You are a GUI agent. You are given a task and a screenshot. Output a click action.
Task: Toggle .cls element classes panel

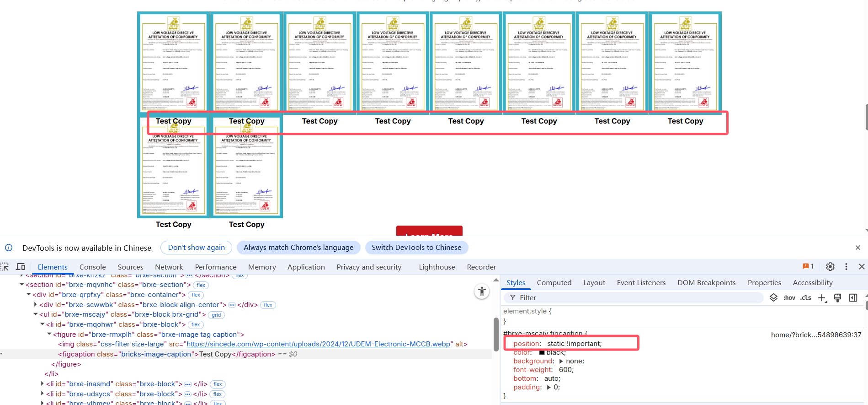806,297
